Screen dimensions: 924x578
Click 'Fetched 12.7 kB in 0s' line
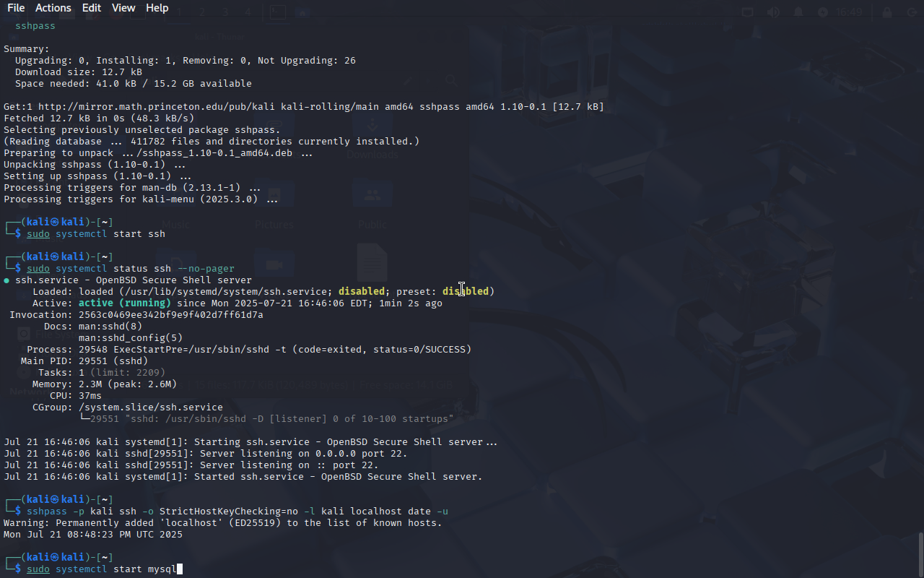[x=99, y=118]
